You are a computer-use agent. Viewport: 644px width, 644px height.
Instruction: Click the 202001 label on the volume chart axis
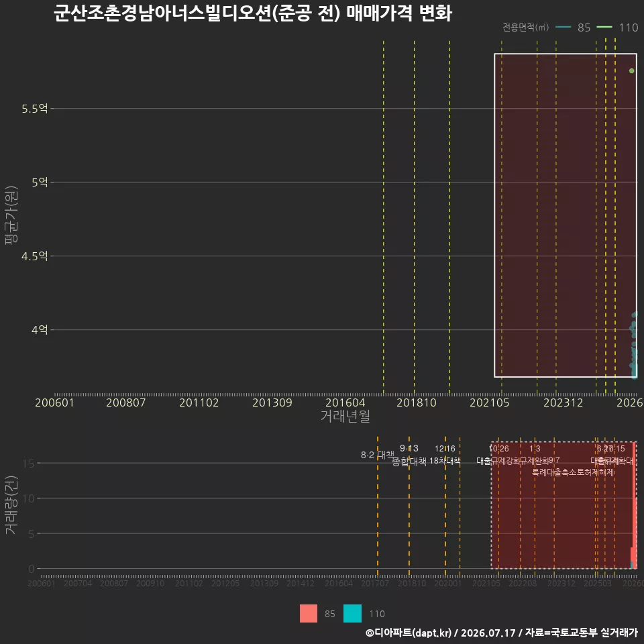(x=447, y=583)
